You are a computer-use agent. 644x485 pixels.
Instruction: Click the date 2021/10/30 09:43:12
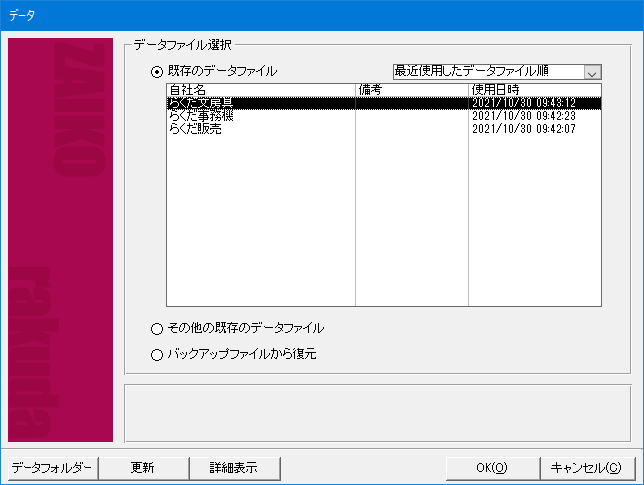coord(524,103)
